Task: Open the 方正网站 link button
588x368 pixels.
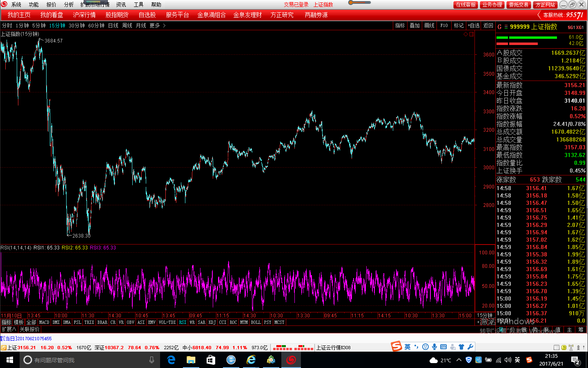Action: point(545,4)
